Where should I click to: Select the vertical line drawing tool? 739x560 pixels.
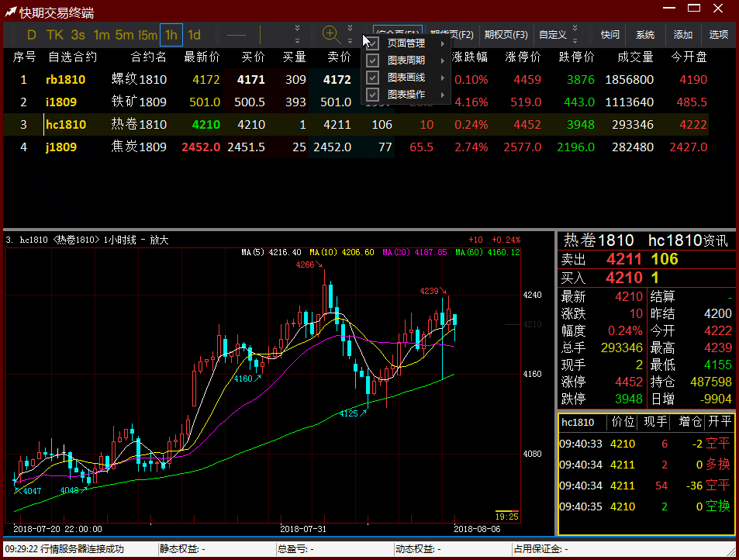click(260, 35)
